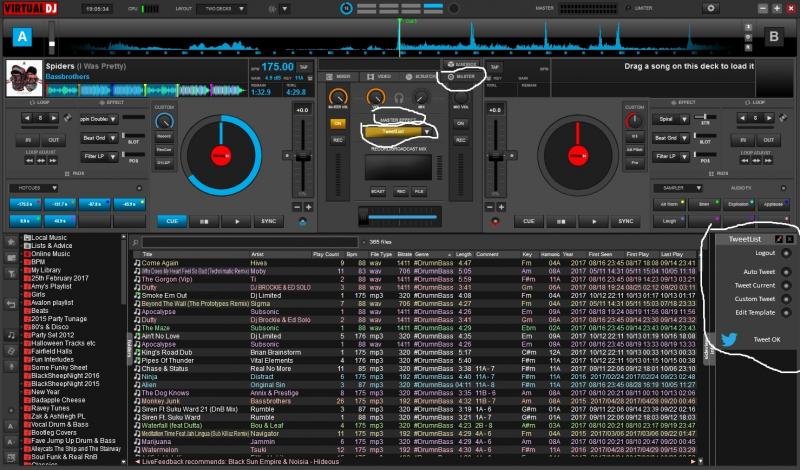Open the Layout Two Decks dropdown
This screenshot has width=800, height=470.
(222, 9)
